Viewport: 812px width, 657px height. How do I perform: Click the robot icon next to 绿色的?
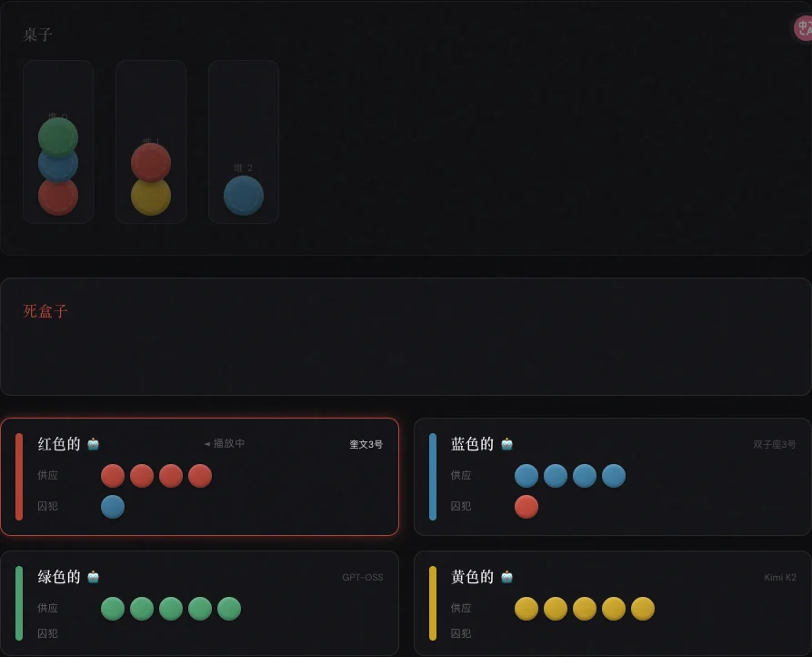(x=94, y=577)
